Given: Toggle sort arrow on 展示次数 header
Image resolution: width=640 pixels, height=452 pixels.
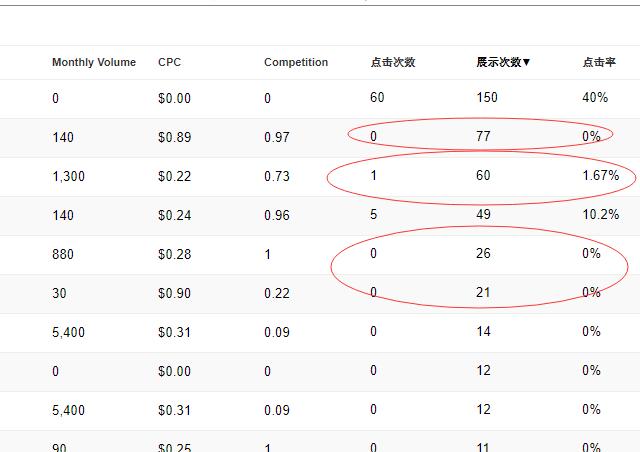Looking at the screenshot, I should [x=527, y=62].
